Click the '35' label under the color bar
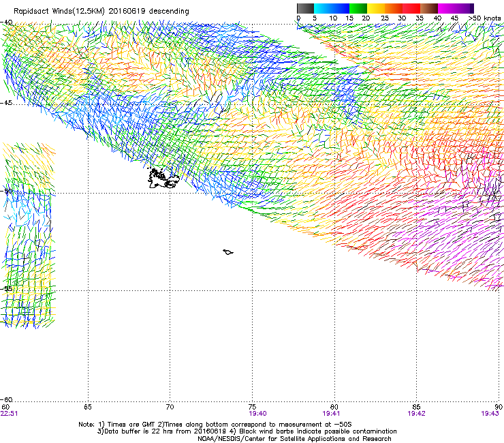The image size is (504, 443). (420, 18)
